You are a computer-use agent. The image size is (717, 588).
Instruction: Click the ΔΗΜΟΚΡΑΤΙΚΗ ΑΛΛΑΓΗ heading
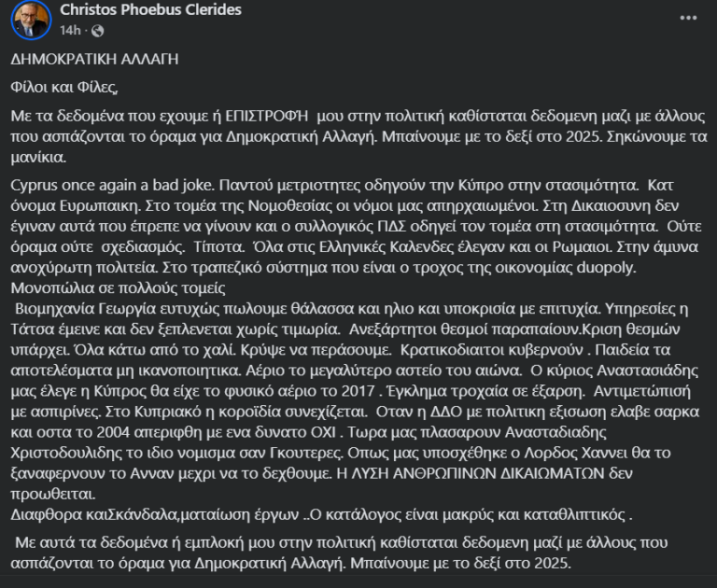pos(94,58)
